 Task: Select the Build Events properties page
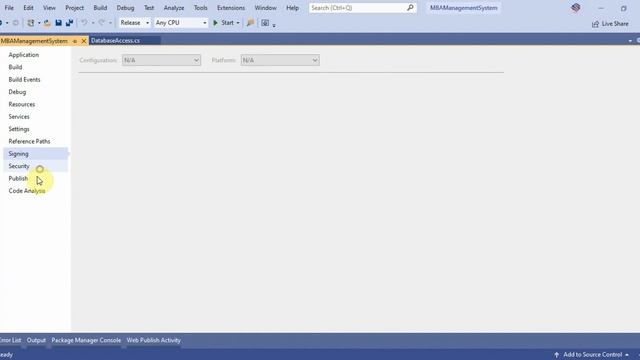click(24, 80)
